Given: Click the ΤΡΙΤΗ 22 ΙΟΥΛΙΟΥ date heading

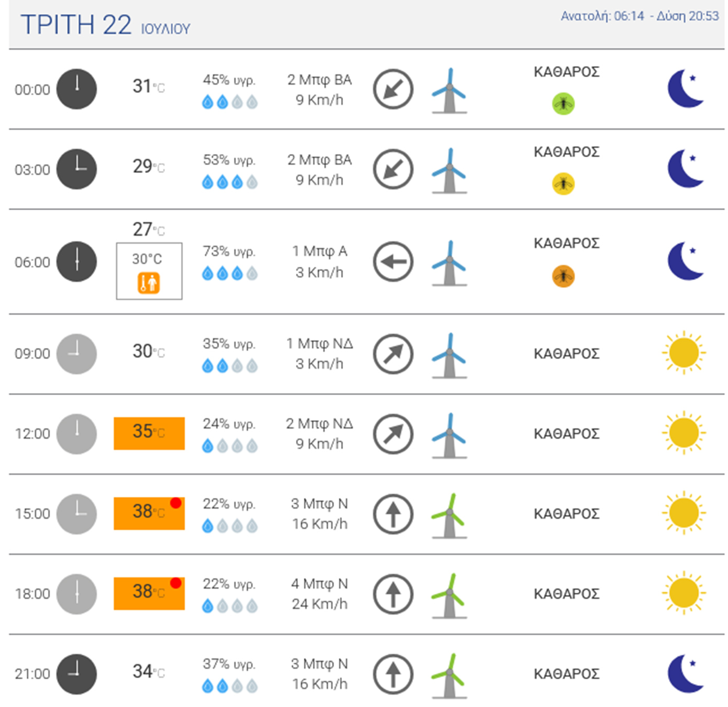Looking at the screenshot, I should [105, 25].
